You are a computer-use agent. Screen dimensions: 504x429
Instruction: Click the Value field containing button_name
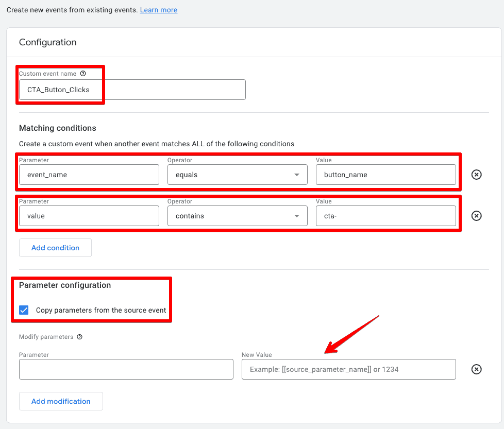pos(385,175)
